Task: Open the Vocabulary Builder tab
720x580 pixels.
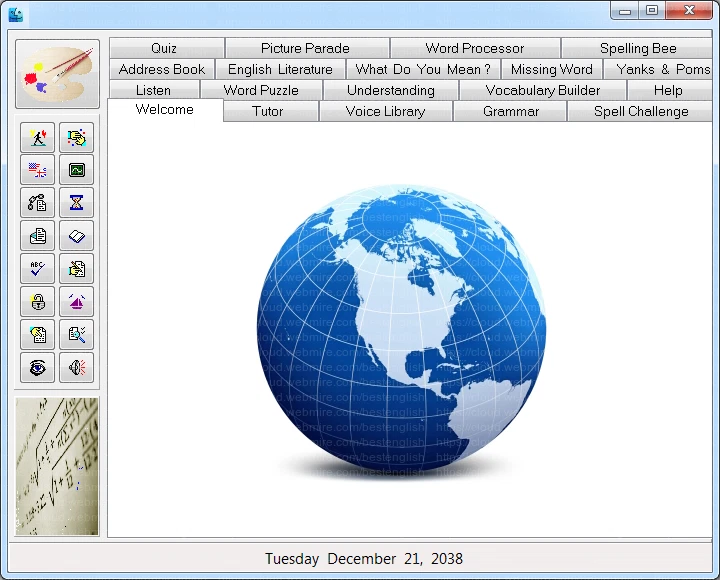Action: point(543,90)
